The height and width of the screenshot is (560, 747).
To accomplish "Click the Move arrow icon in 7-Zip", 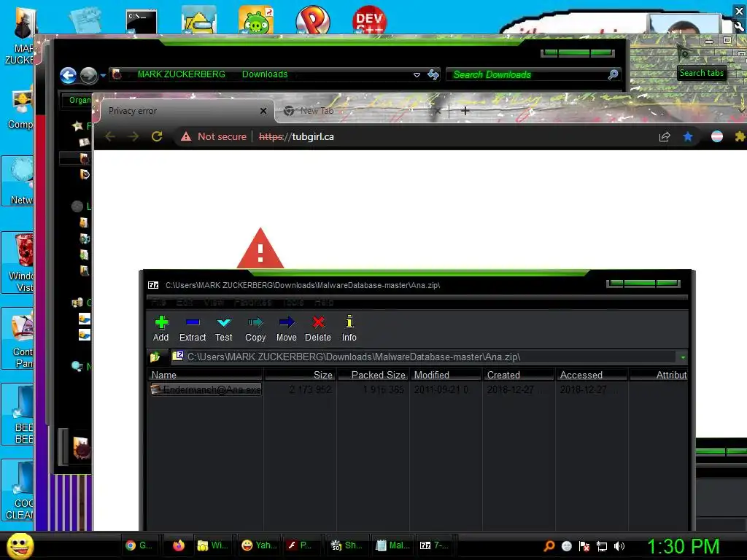I will pos(286,328).
